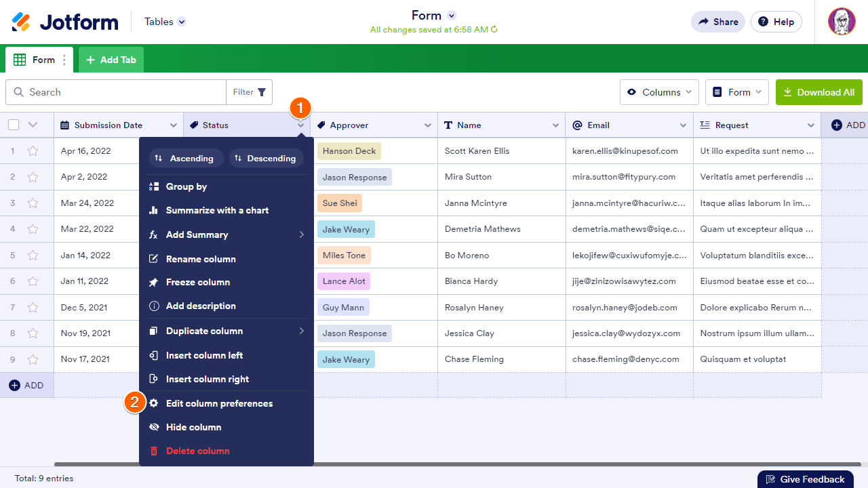
Task: Star the Dec 5, 2021 row
Action: (x=33, y=308)
